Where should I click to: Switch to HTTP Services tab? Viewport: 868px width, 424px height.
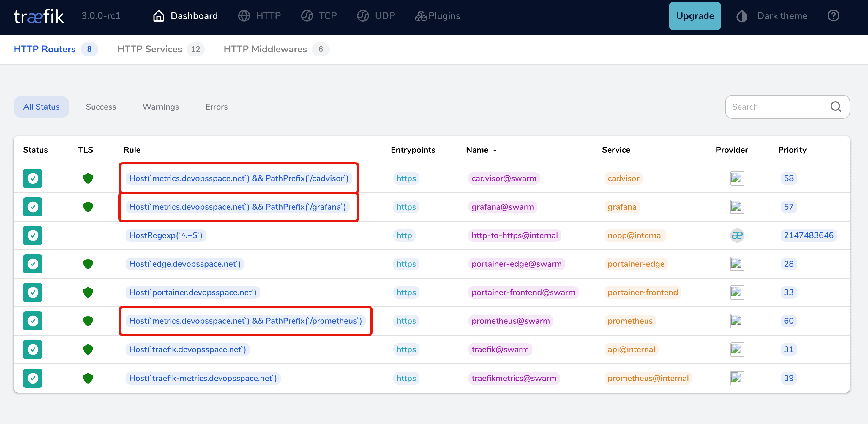coord(161,49)
